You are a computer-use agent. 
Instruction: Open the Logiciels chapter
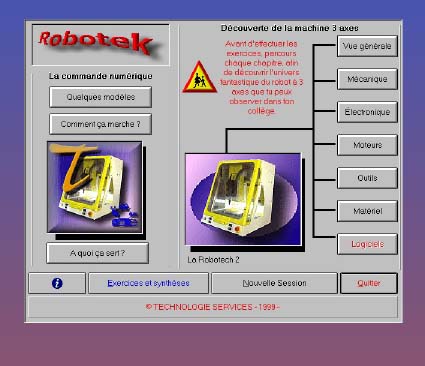click(x=367, y=244)
